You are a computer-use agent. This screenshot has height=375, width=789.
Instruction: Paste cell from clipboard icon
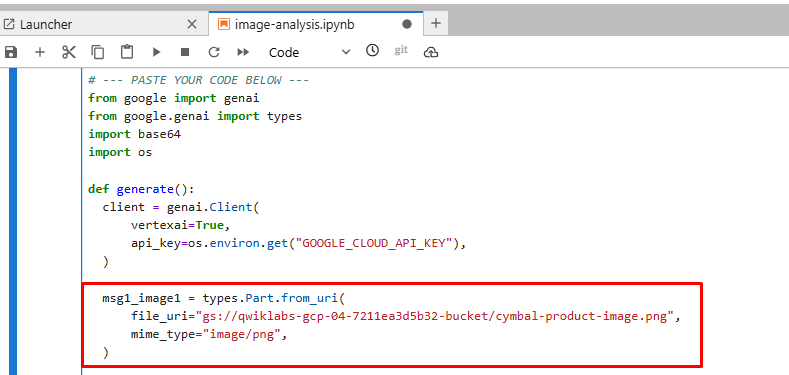coord(127,52)
